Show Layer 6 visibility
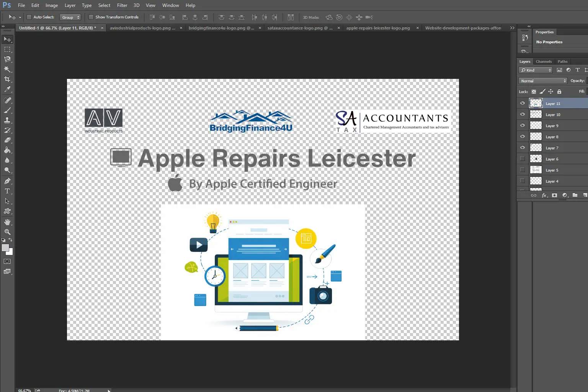 coord(523,159)
